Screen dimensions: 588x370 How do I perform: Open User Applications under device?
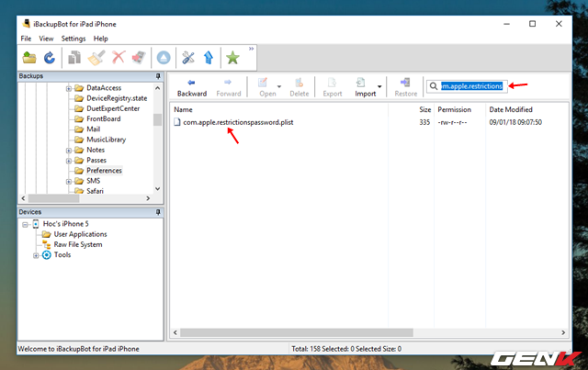click(x=80, y=234)
